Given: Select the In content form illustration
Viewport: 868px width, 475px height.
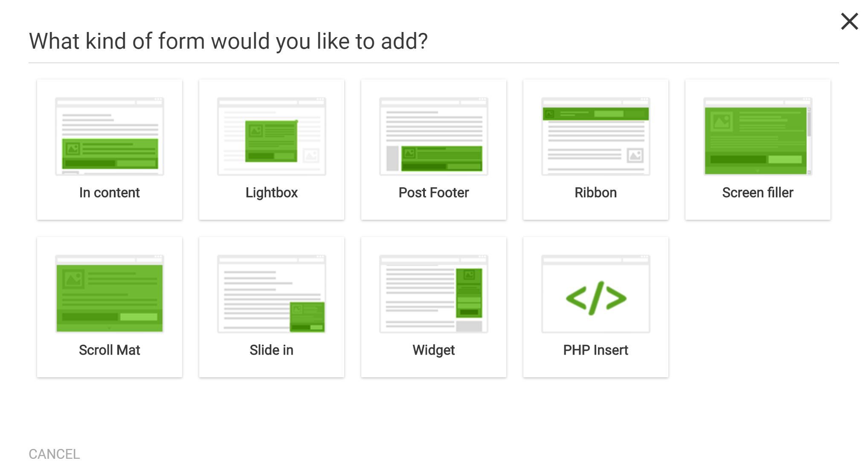Looking at the screenshot, I should [x=110, y=137].
